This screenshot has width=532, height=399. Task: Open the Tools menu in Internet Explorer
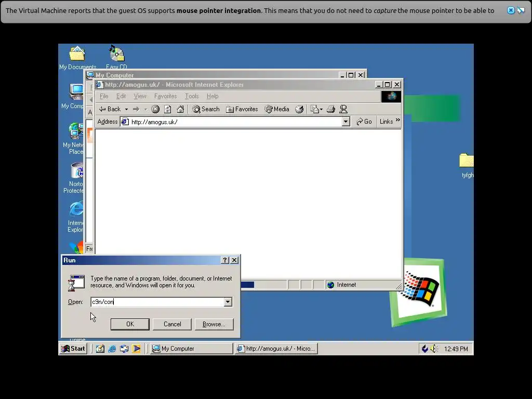(x=192, y=96)
